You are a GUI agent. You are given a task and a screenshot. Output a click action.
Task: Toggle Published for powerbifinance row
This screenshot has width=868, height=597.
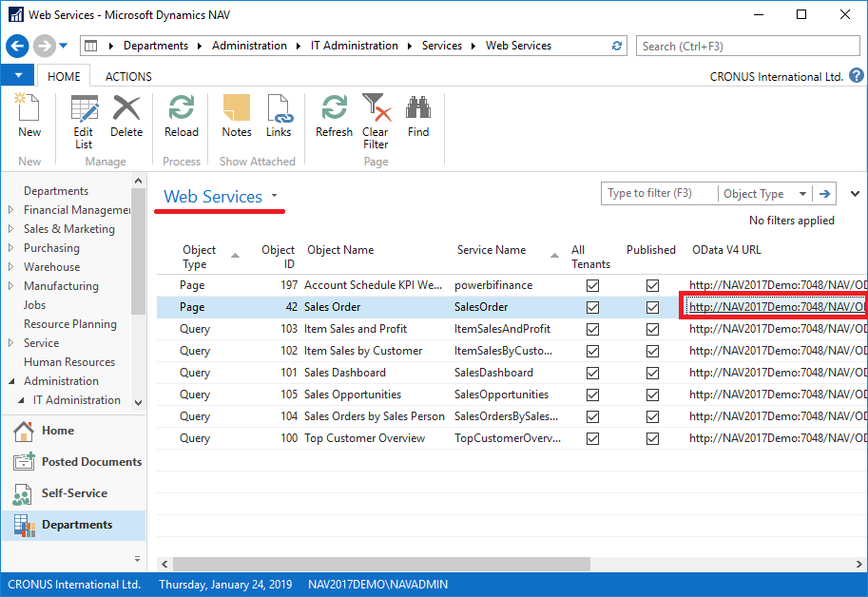pos(652,285)
